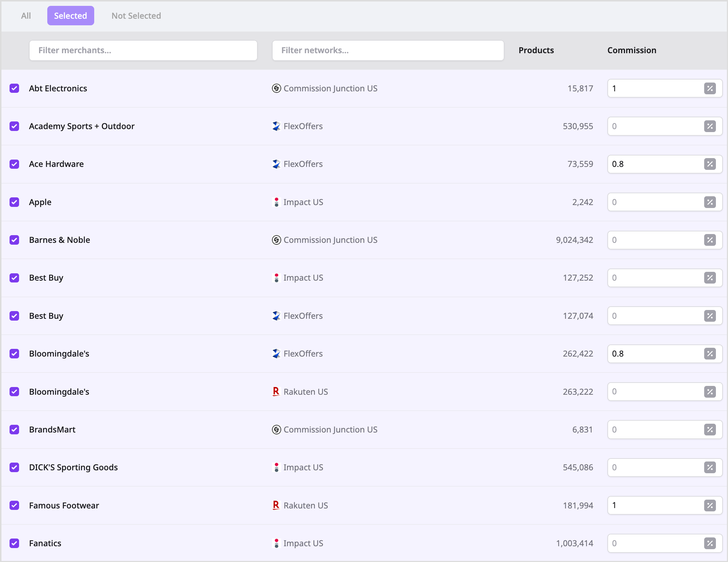Uncheck the Abt Electronics checkbox
The height and width of the screenshot is (562, 728).
coord(14,88)
